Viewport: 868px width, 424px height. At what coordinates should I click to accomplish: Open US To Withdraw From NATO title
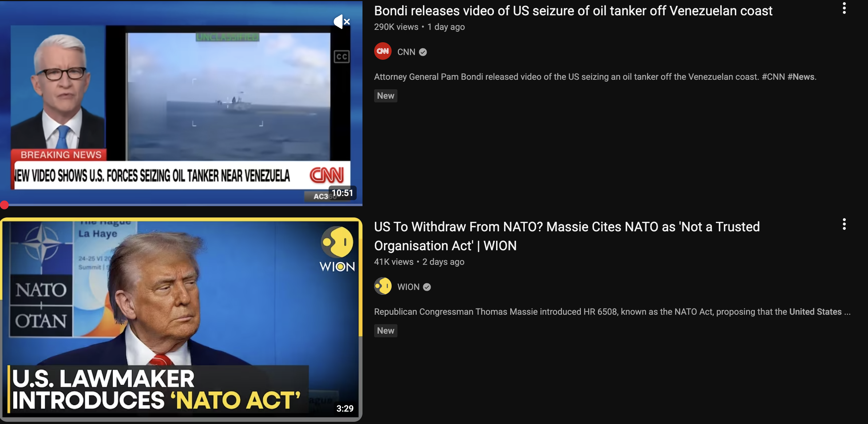pos(567,236)
